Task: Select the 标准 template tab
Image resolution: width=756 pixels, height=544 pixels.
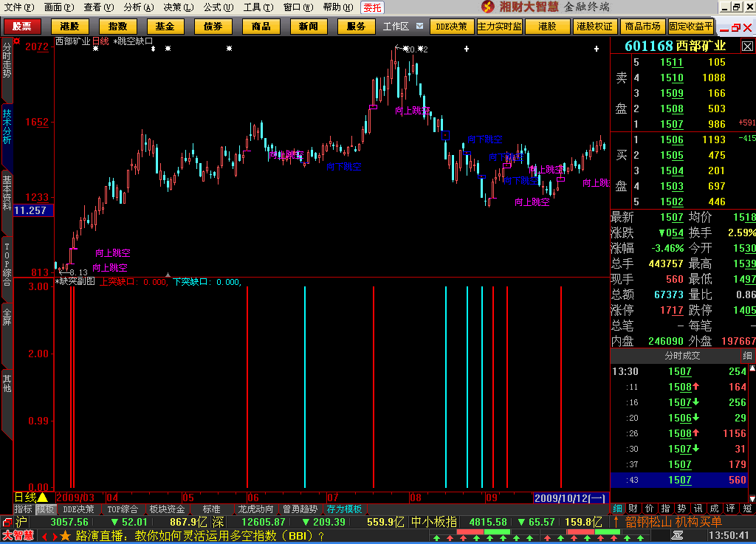Action: coord(211,509)
